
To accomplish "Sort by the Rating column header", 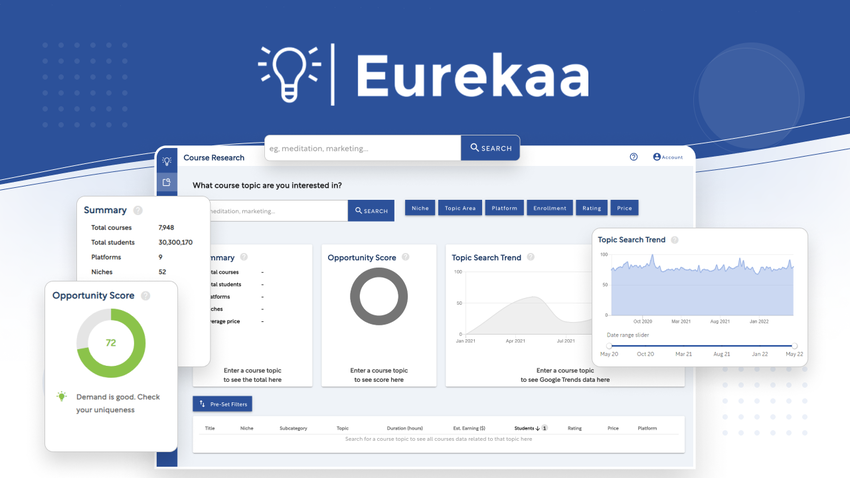I will 575,428.
